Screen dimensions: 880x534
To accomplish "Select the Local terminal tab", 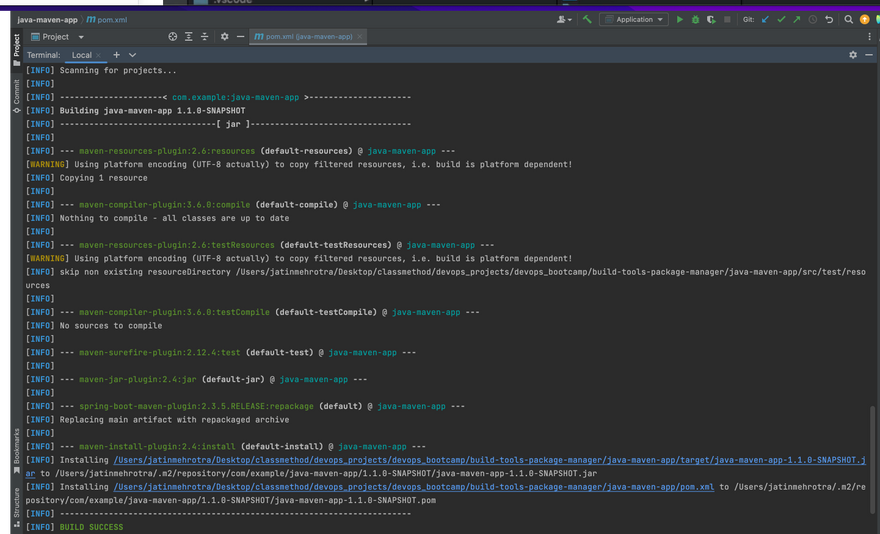I will point(82,55).
